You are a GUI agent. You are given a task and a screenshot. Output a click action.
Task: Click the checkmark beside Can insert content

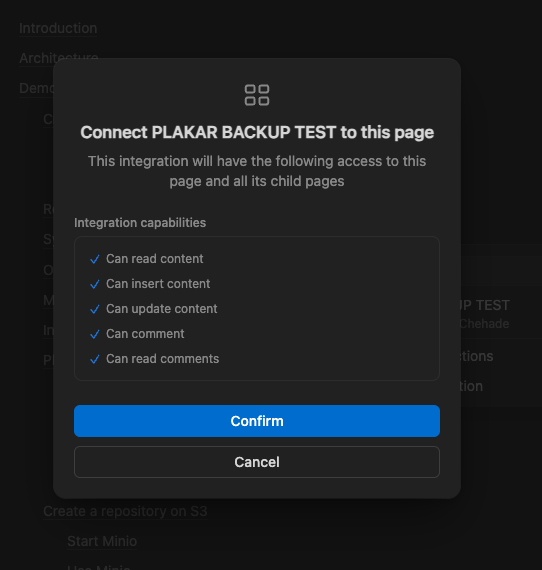[x=95, y=284]
